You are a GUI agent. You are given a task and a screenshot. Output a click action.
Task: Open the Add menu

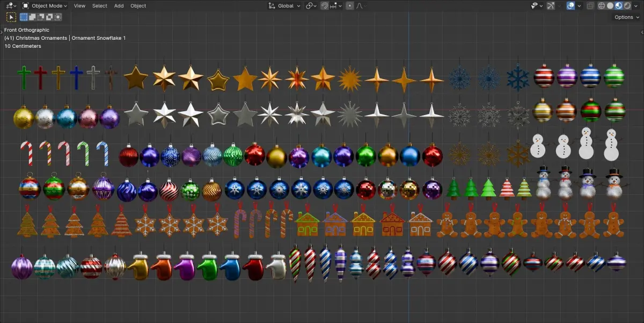[x=119, y=6]
